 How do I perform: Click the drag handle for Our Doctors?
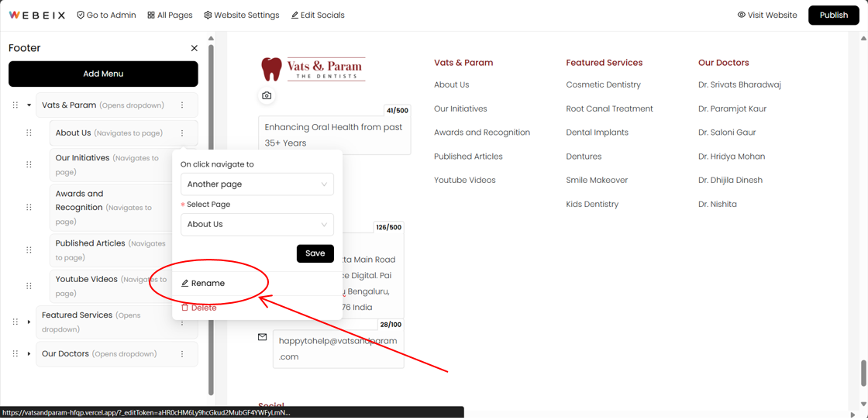pyautogui.click(x=15, y=353)
